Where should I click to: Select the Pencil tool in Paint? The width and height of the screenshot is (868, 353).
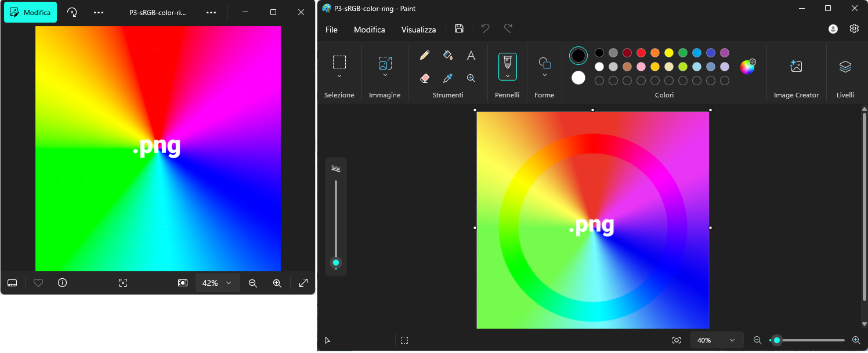coord(424,55)
